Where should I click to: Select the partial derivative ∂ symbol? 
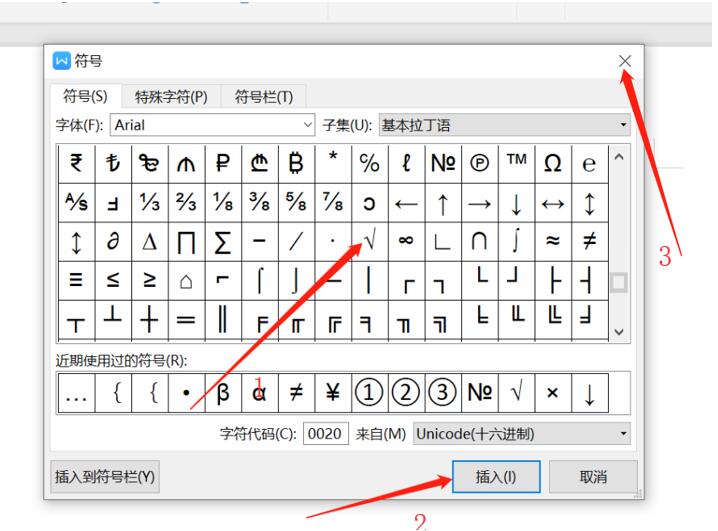[x=113, y=242]
